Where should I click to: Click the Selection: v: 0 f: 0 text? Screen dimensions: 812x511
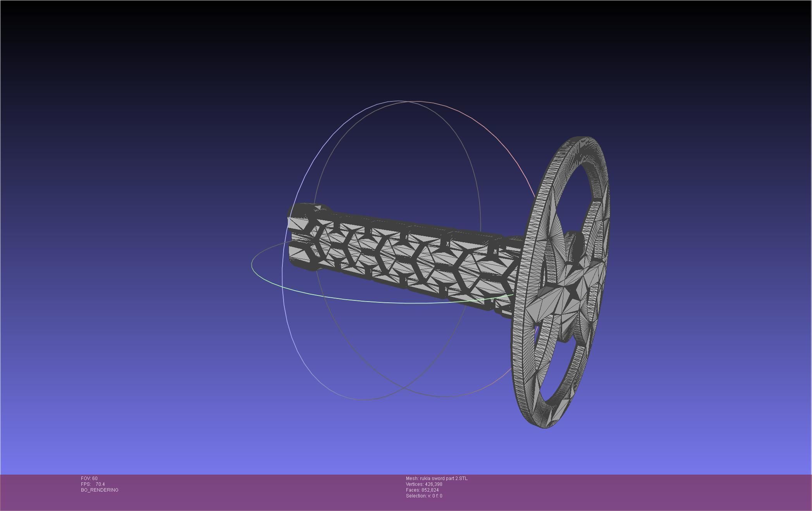click(x=424, y=496)
